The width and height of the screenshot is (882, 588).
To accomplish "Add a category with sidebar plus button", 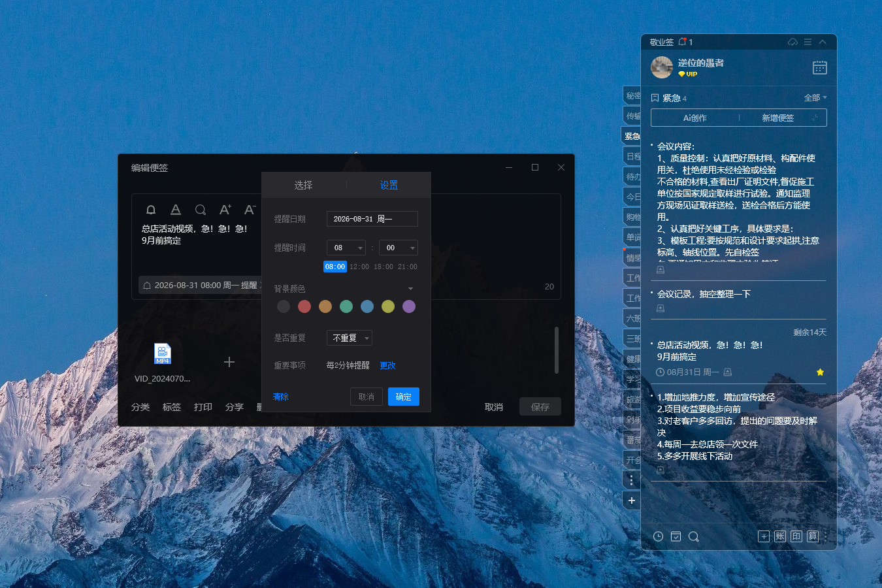I will [x=631, y=500].
